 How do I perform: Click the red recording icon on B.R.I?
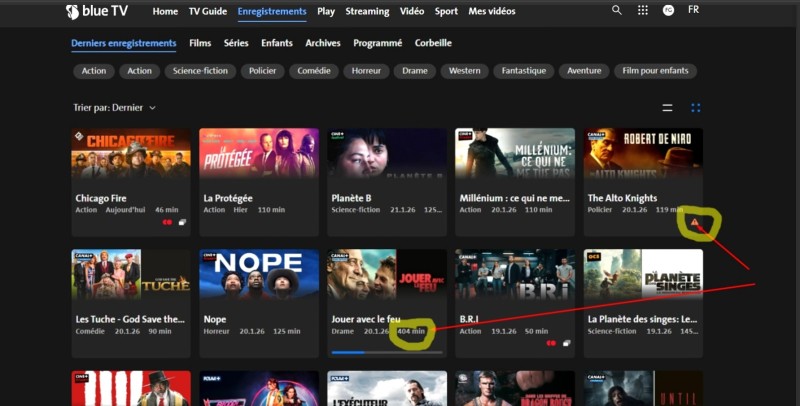(551, 343)
